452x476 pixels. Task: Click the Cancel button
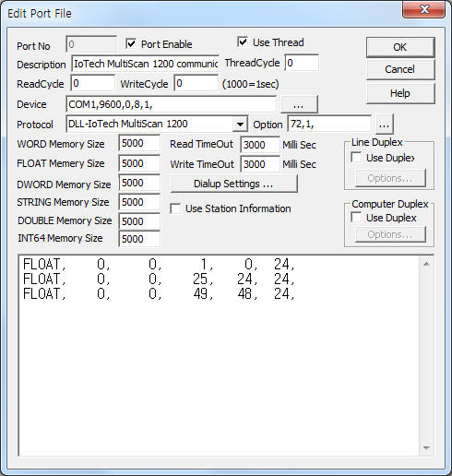click(x=400, y=69)
